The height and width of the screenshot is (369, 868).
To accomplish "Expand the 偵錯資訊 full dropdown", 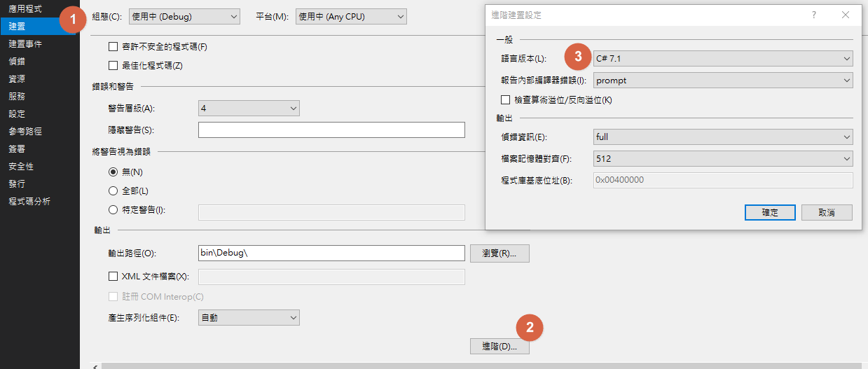I will click(x=722, y=137).
